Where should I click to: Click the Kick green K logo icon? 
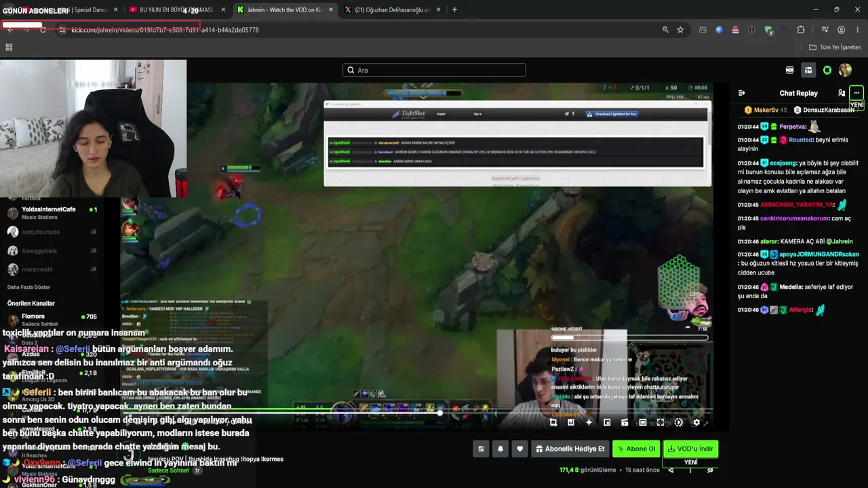[x=827, y=70]
